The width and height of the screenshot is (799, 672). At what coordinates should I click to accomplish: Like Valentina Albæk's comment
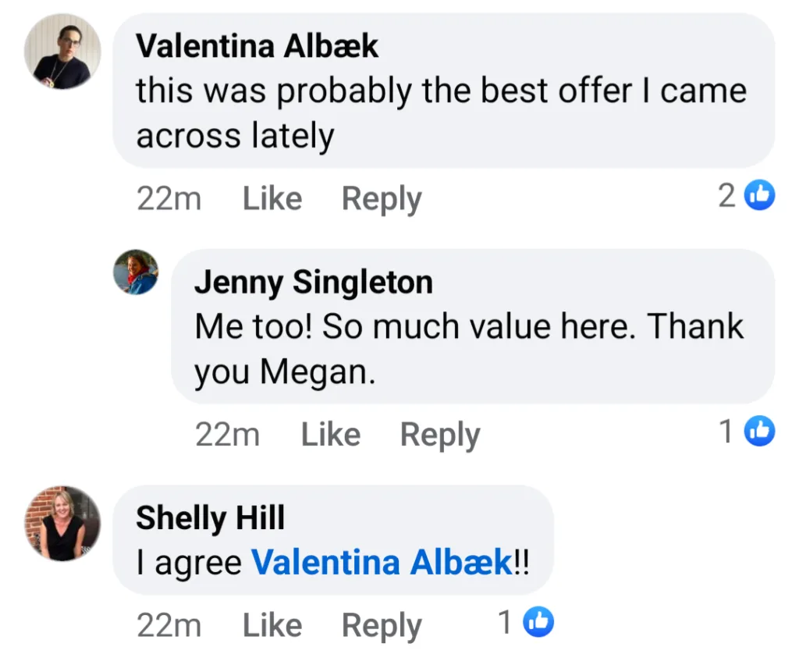pos(272,199)
